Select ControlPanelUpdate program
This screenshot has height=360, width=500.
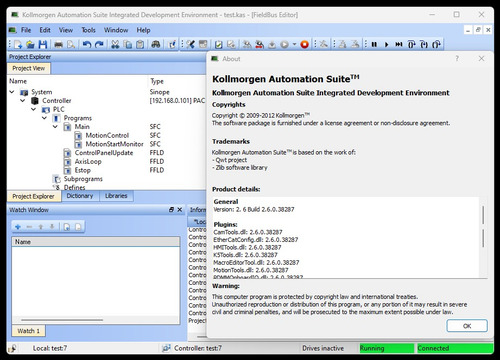point(104,153)
